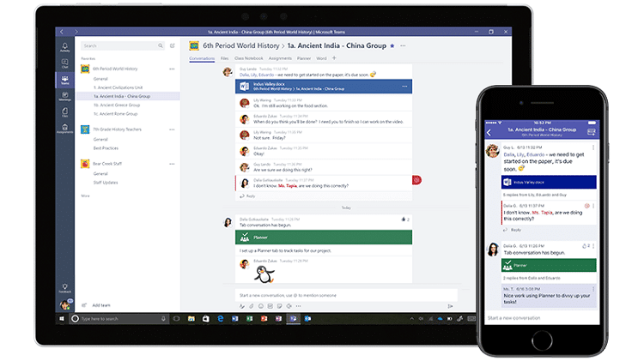Viewport: 644px width, 361px height.
Task: Open Chat in the left rail
Action: (x=65, y=63)
